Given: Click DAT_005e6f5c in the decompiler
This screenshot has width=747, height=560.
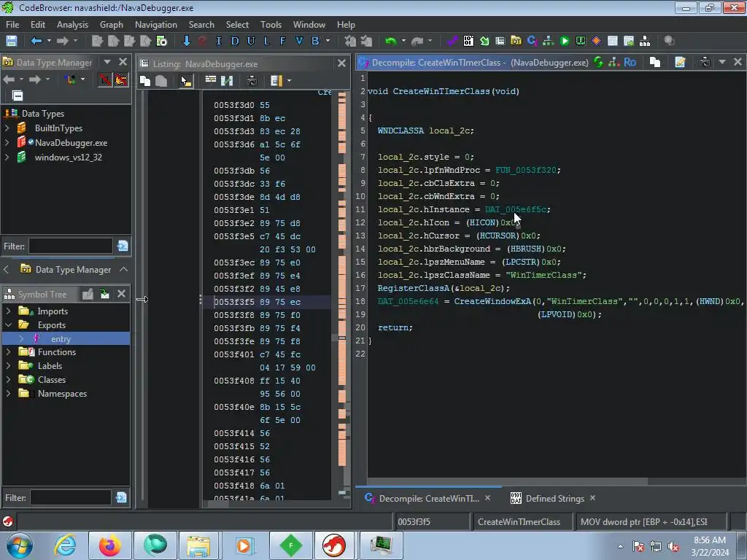Looking at the screenshot, I should (x=517, y=209).
